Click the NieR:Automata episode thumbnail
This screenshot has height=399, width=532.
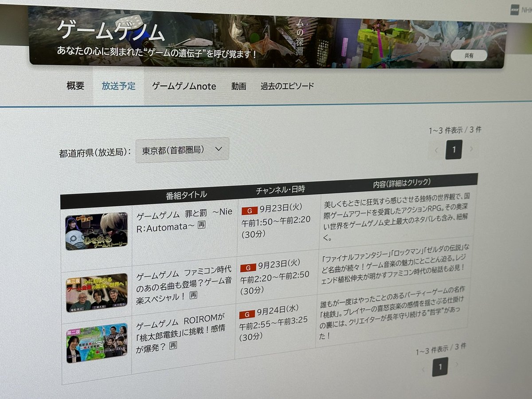pyautogui.click(x=97, y=231)
